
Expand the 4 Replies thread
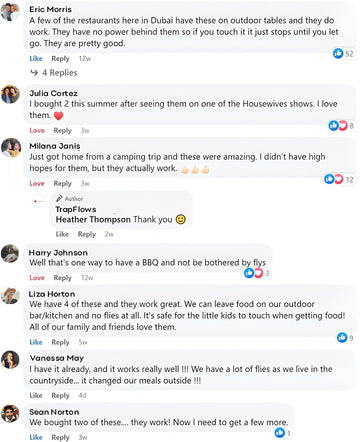pyautogui.click(x=54, y=72)
